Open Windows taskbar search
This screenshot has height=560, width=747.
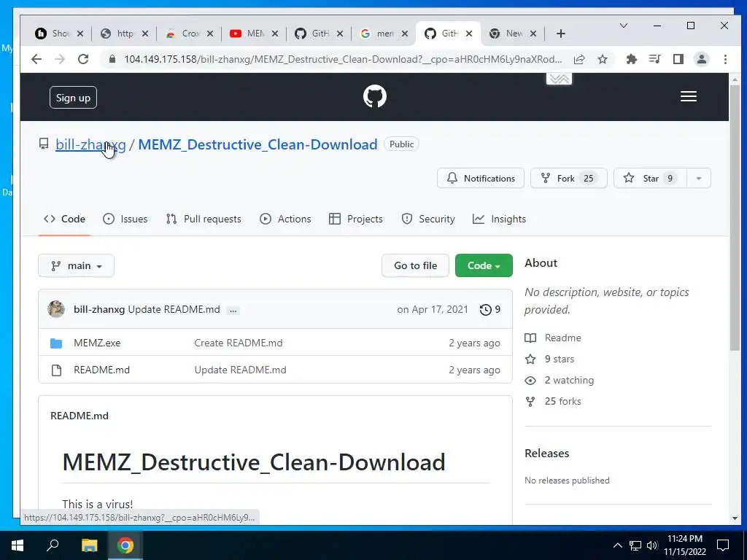(53, 545)
